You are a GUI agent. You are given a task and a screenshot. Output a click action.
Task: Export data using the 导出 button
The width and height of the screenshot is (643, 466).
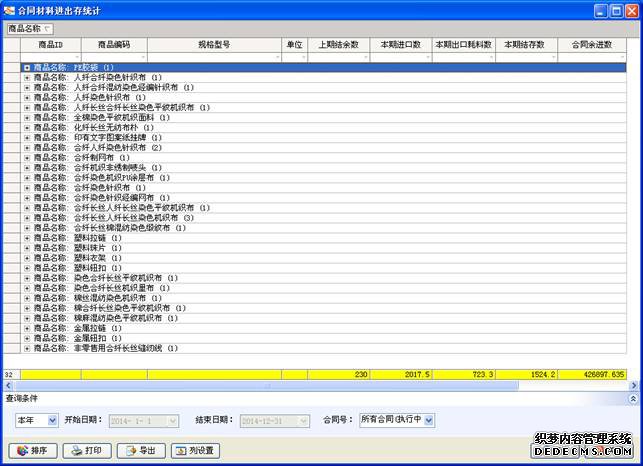(139, 450)
